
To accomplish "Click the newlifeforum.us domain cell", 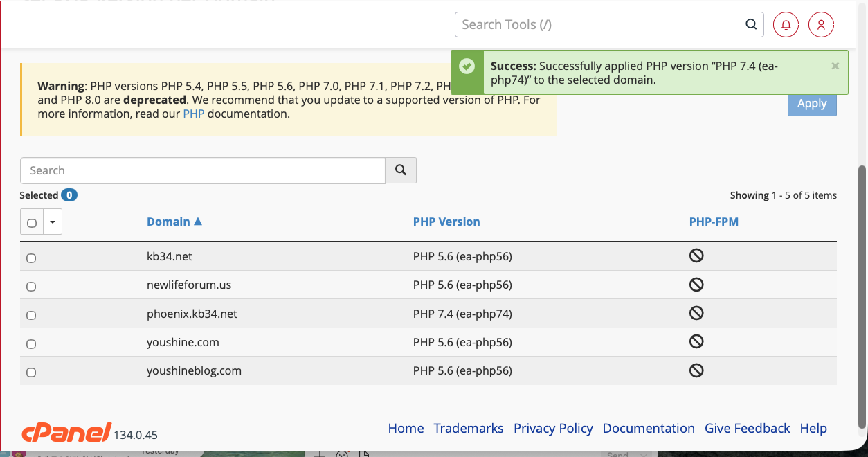I will tap(189, 285).
